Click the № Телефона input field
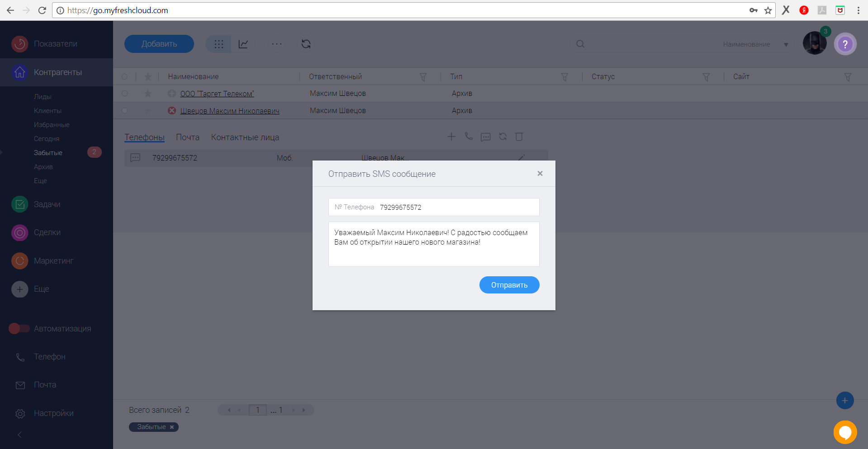 point(434,207)
